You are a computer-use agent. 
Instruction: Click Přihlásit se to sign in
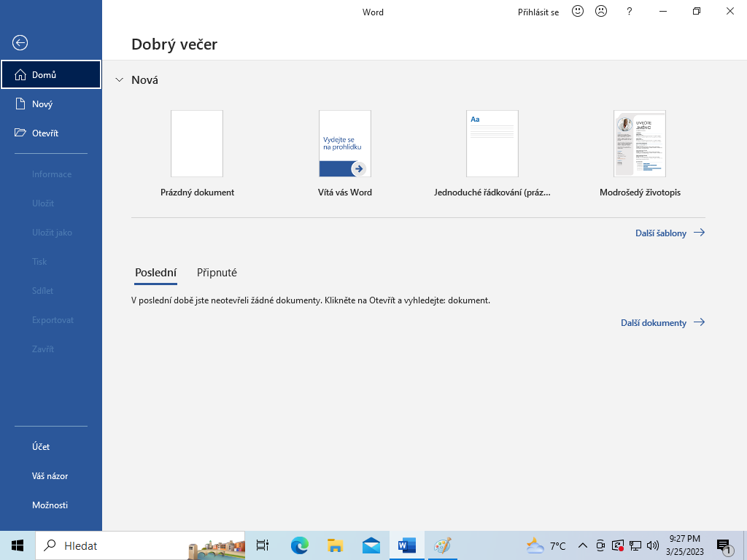(x=538, y=12)
